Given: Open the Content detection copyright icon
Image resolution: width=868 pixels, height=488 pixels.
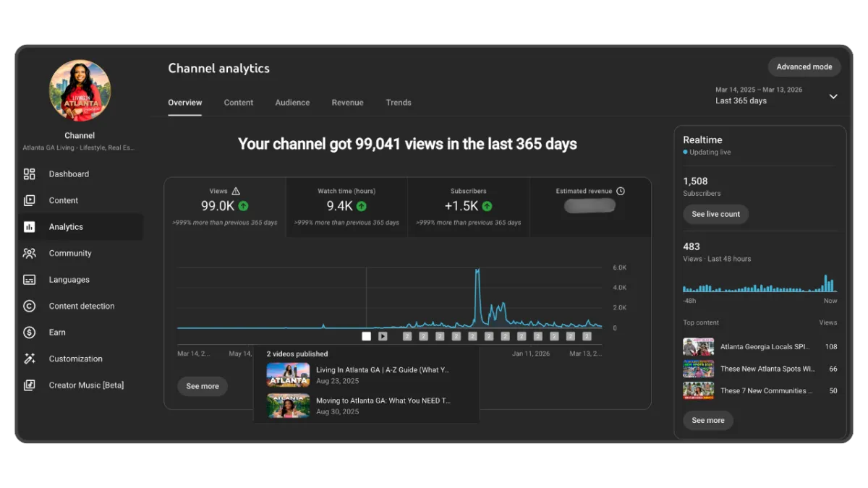Looking at the screenshot, I should (29, 306).
